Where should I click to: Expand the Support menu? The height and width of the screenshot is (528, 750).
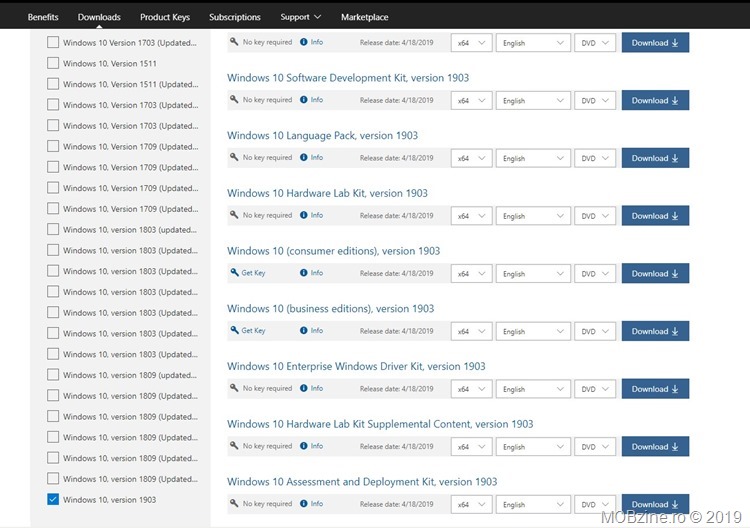coord(300,17)
